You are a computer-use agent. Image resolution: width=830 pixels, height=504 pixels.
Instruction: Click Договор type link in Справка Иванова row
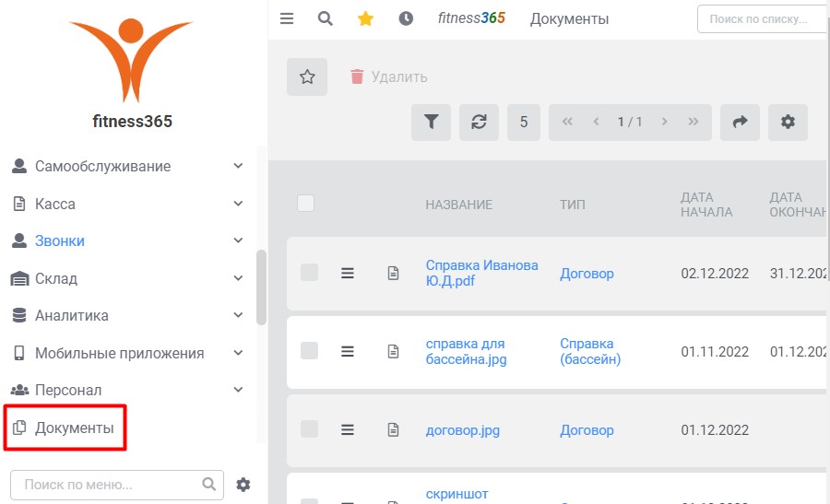587,274
